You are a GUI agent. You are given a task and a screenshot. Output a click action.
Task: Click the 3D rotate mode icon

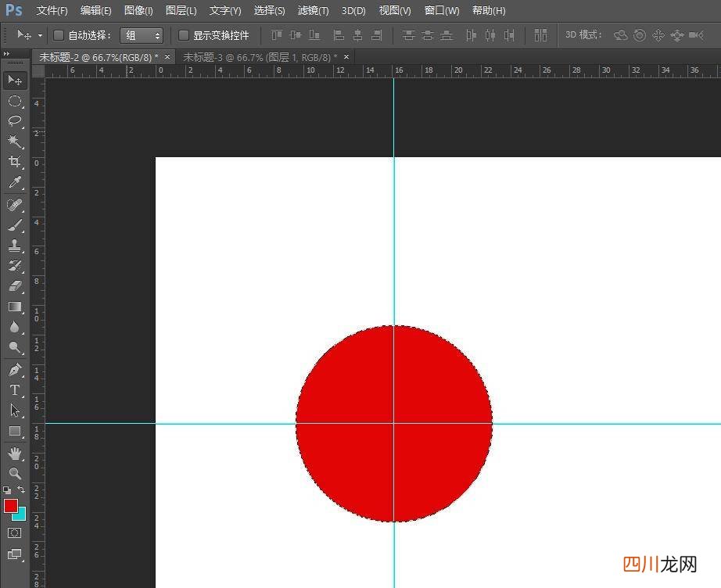pos(621,35)
